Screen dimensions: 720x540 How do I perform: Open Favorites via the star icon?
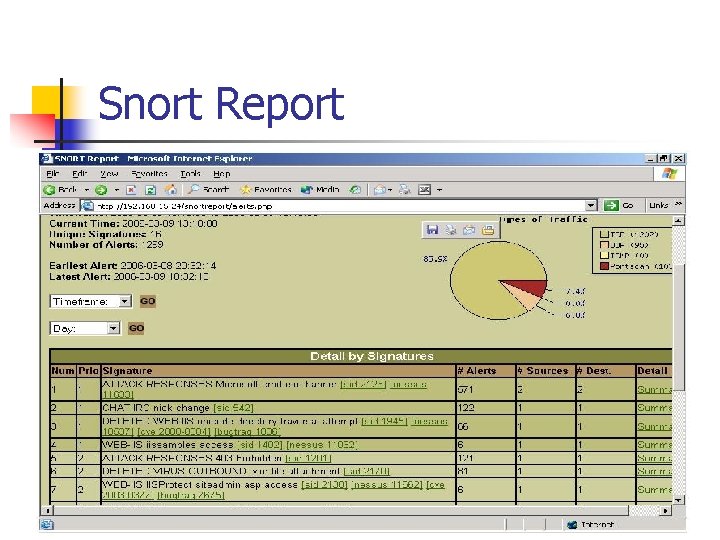pos(246,189)
